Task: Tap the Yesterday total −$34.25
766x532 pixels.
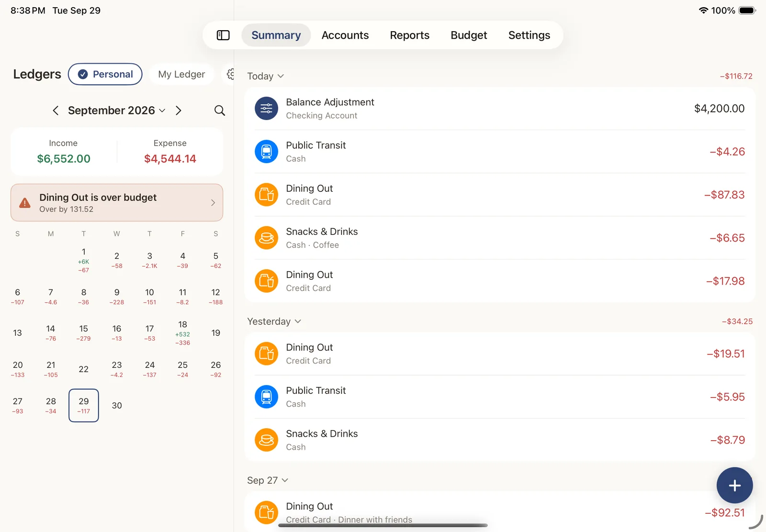Action: tap(737, 321)
